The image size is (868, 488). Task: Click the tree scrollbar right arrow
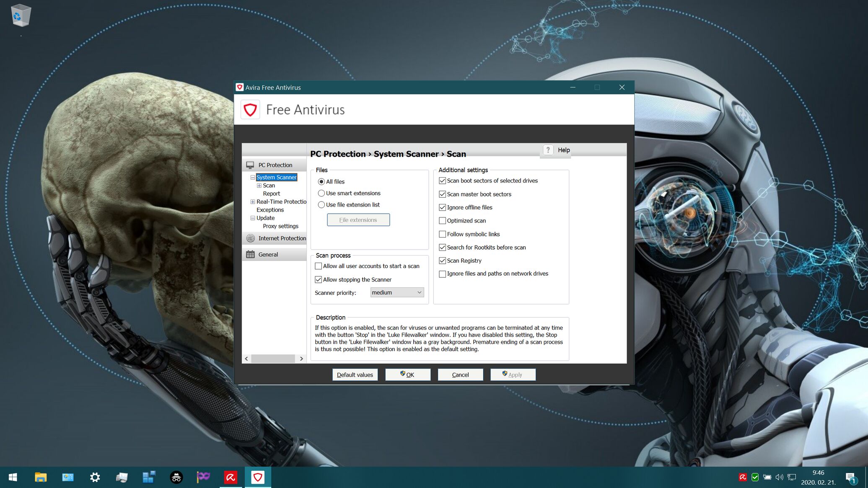(301, 359)
